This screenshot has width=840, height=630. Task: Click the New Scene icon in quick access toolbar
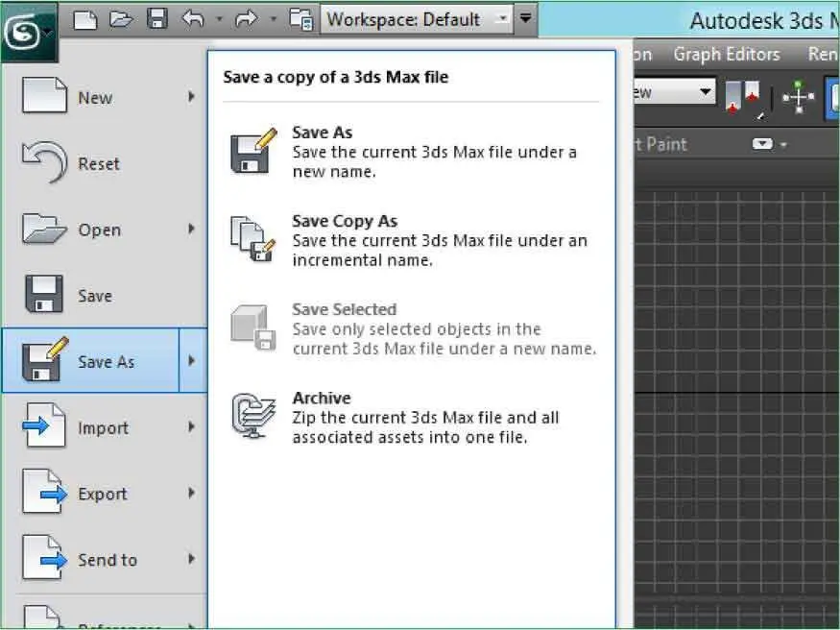85,20
